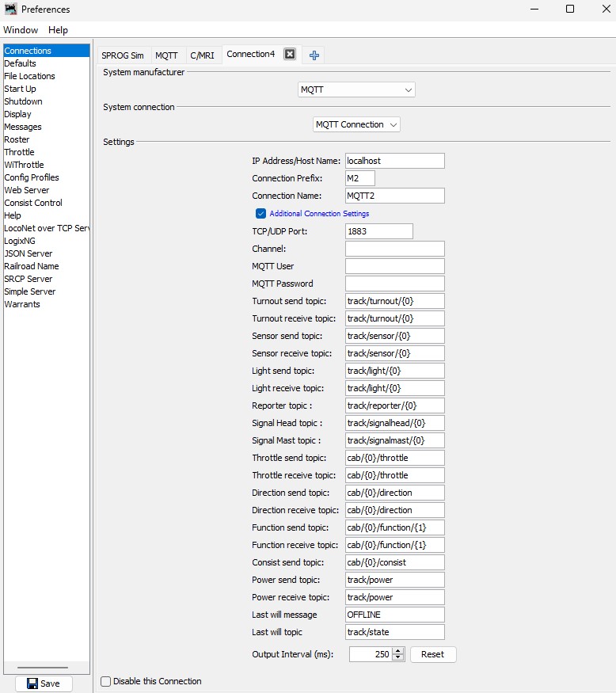Enable Disable this Connection checkbox

coord(106,681)
